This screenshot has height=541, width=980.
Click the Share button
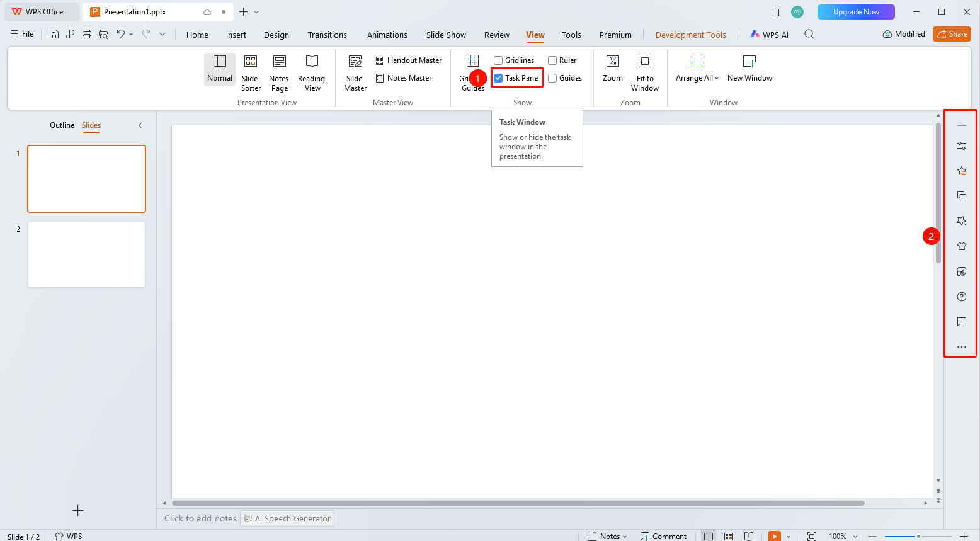coord(952,34)
